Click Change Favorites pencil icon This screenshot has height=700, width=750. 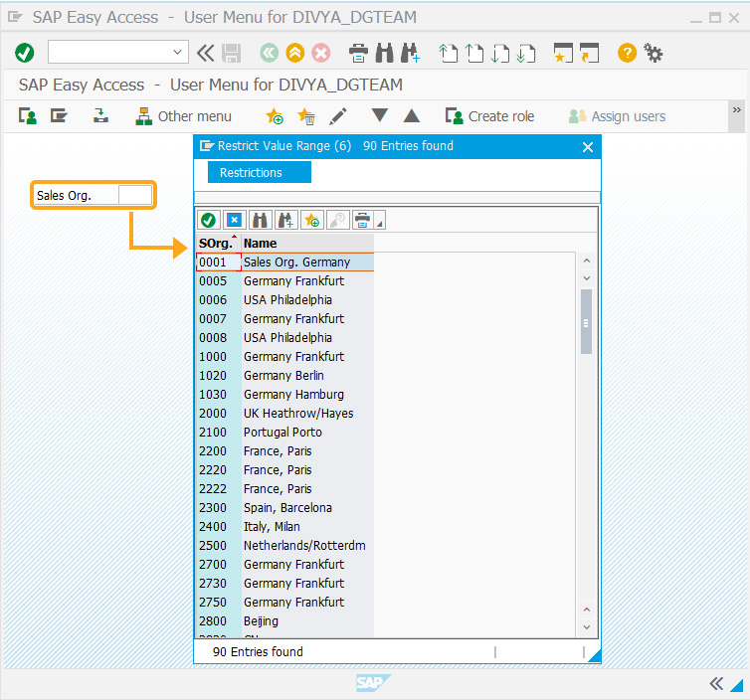point(338,116)
